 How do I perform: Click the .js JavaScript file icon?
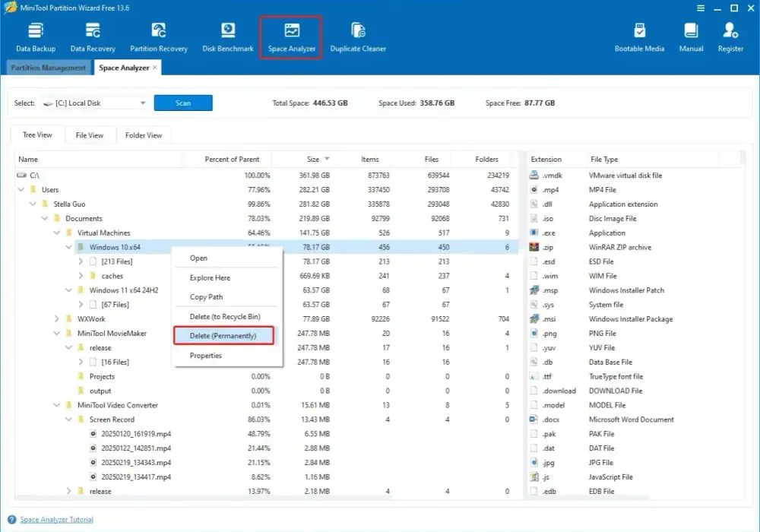(534, 477)
